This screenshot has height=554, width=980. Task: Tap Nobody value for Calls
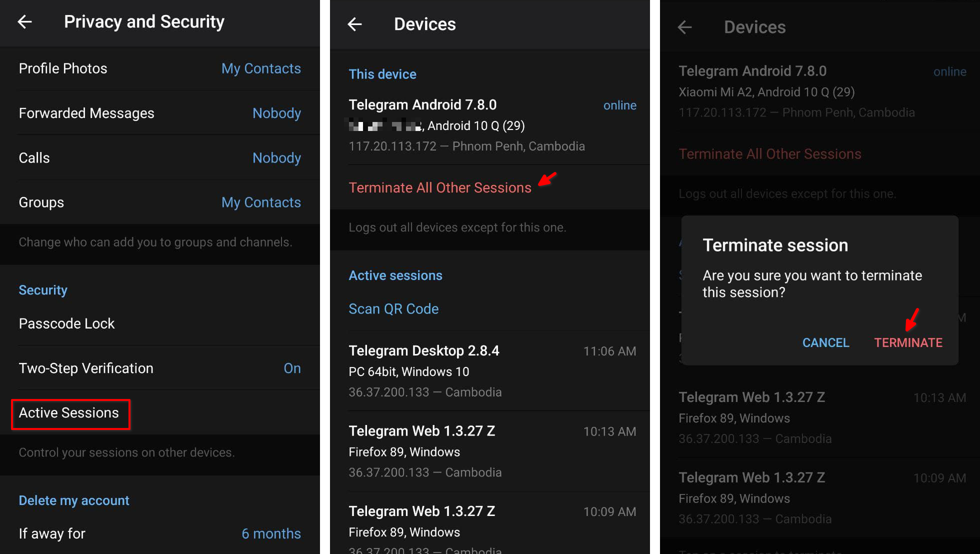pyautogui.click(x=276, y=157)
